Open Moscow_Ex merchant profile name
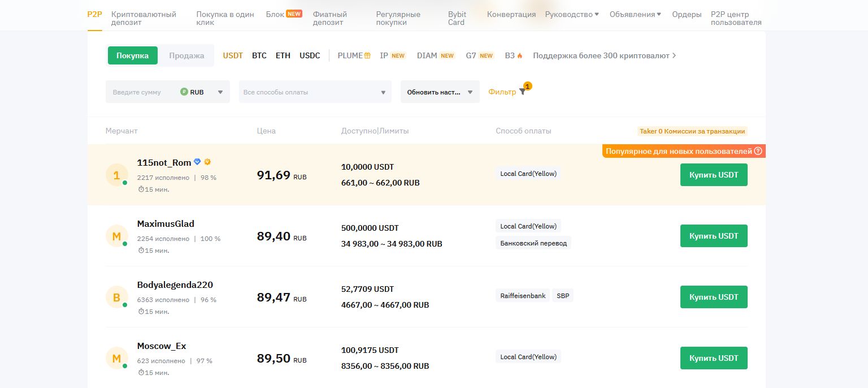Viewport: 868px width, 388px height. point(162,346)
